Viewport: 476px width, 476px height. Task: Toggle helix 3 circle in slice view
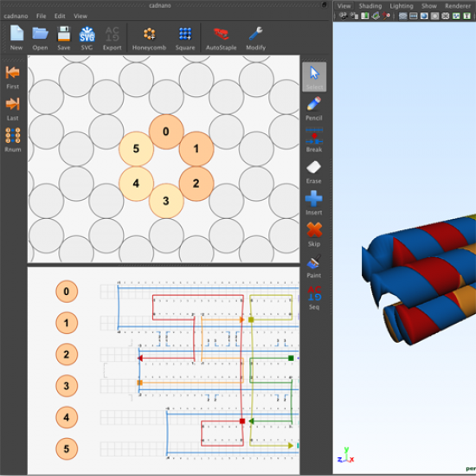tap(166, 201)
